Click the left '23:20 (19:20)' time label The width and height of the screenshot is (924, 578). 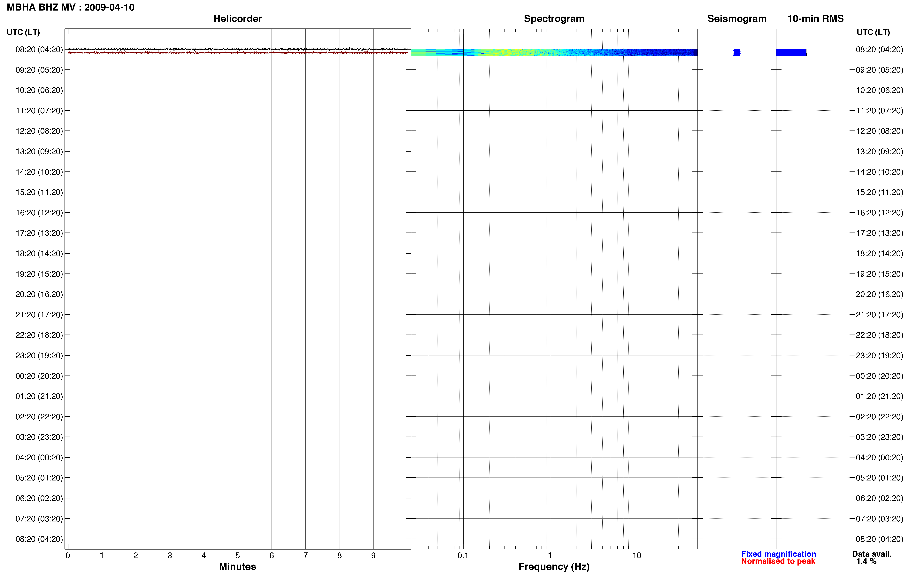coord(39,355)
